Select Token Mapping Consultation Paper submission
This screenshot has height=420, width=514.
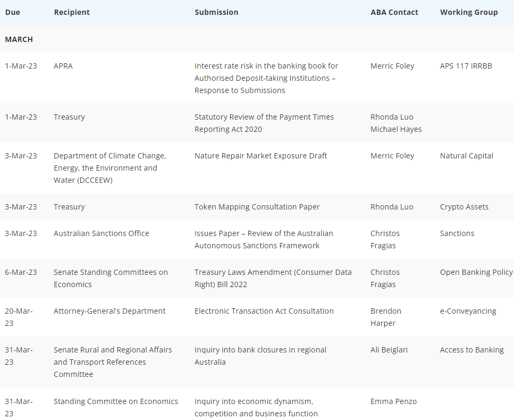[257, 207]
